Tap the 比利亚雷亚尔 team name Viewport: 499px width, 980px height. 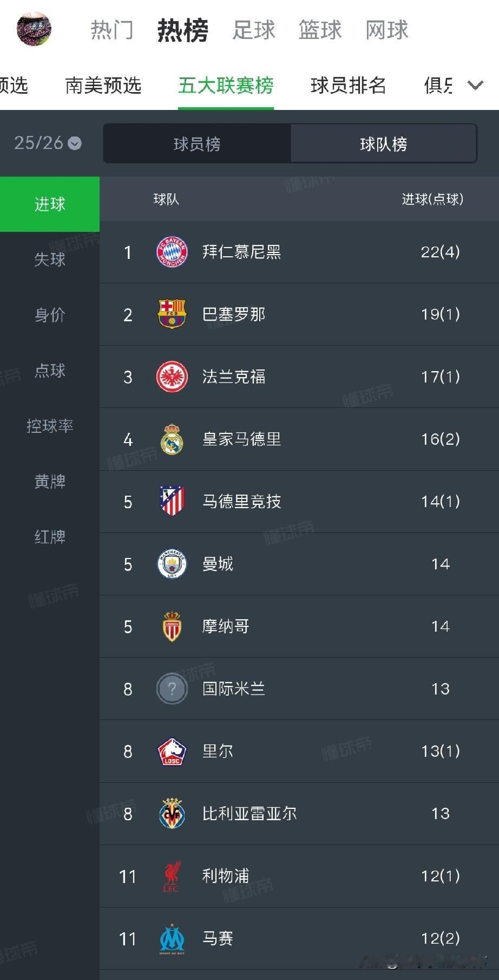click(250, 814)
